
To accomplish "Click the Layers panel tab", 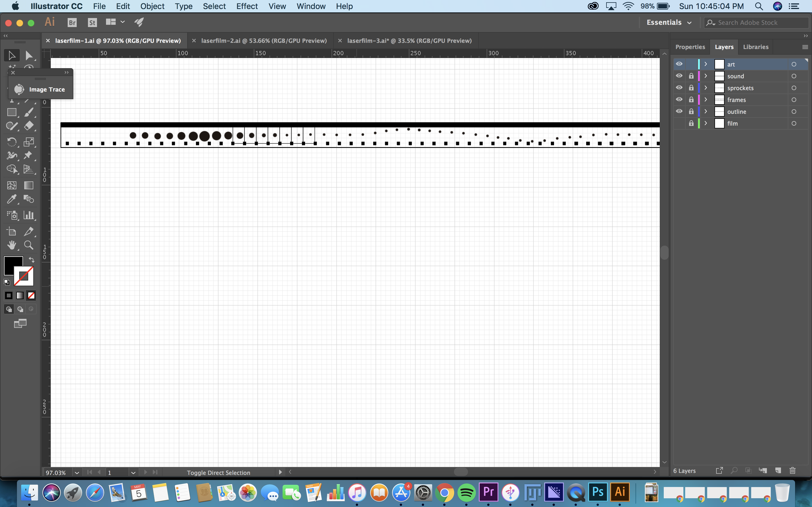I will tap(724, 47).
